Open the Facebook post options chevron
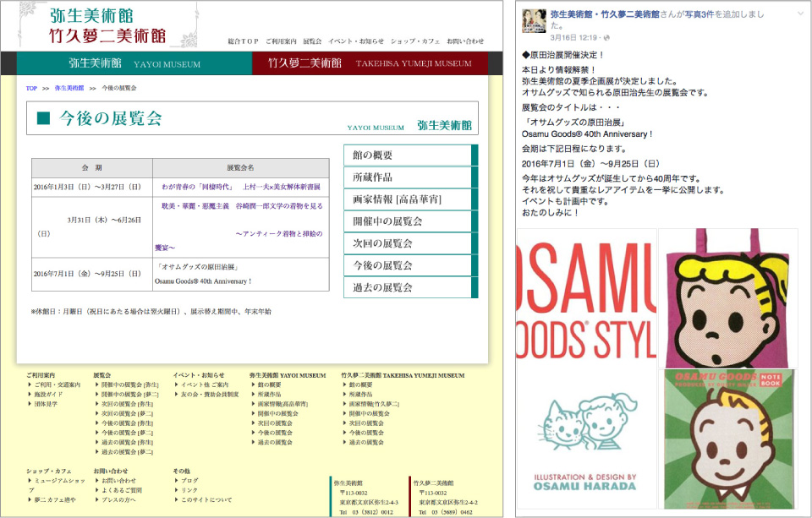The height and width of the screenshot is (518, 812). (x=801, y=14)
